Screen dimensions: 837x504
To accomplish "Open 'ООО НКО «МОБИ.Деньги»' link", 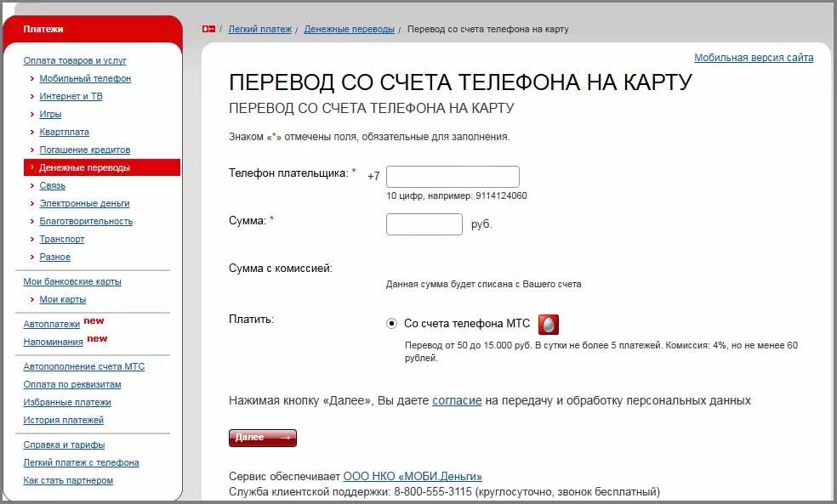I will [413, 476].
